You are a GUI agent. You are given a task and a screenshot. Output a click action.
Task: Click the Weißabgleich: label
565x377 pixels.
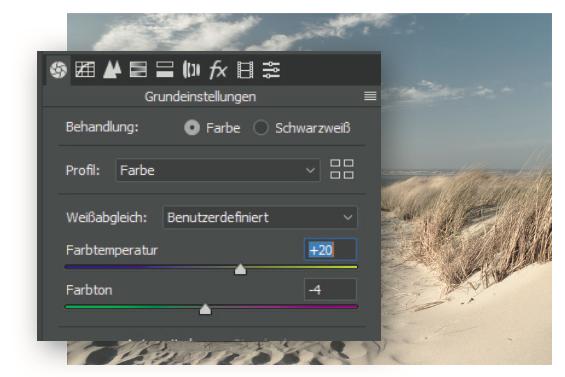(x=107, y=218)
